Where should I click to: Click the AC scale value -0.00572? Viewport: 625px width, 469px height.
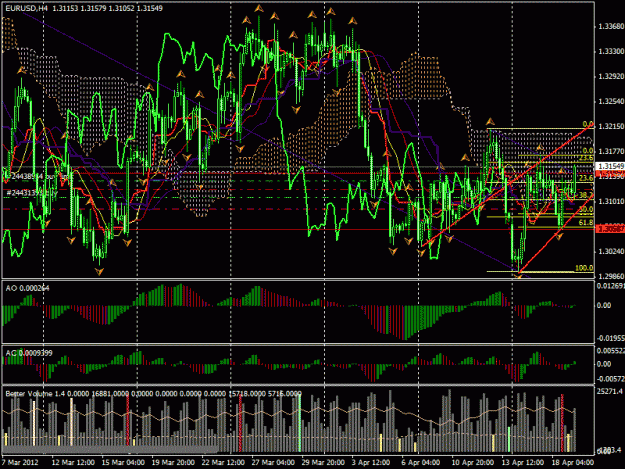pyautogui.click(x=610, y=379)
